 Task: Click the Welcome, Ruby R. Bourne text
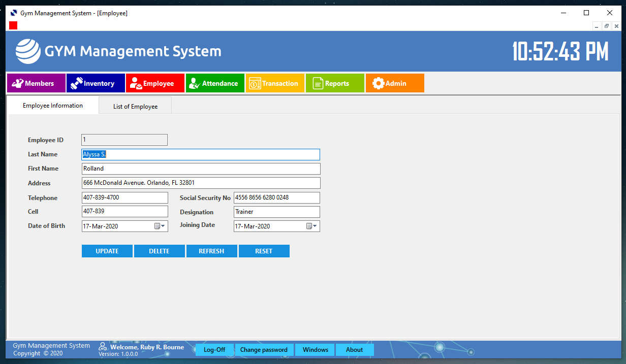(x=147, y=347)
